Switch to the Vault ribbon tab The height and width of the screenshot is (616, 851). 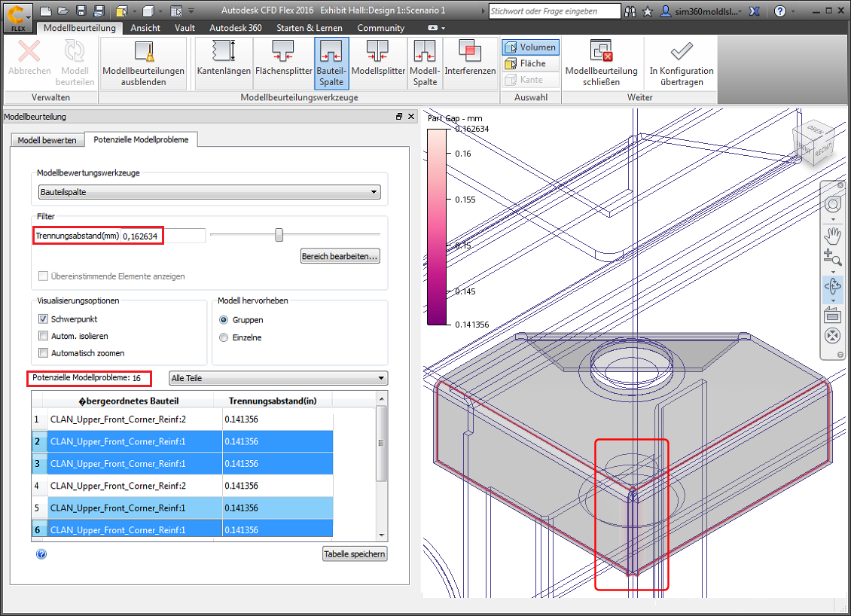click(185, 28)
